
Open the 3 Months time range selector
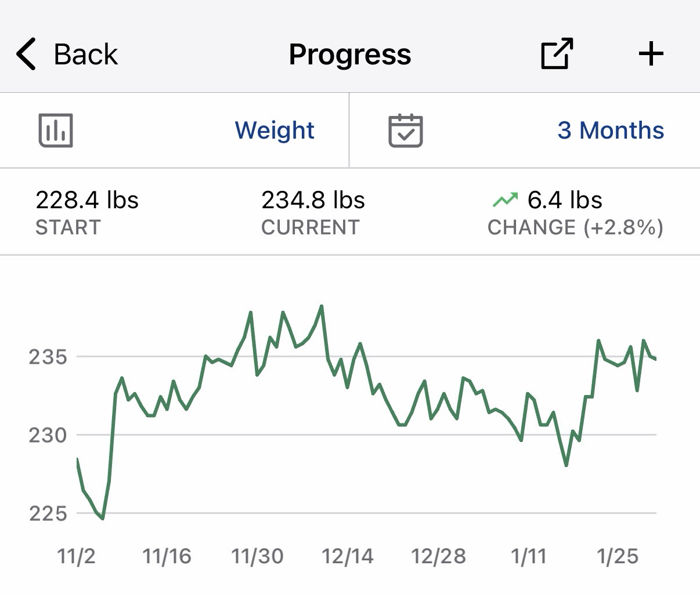tap(611, 131)
